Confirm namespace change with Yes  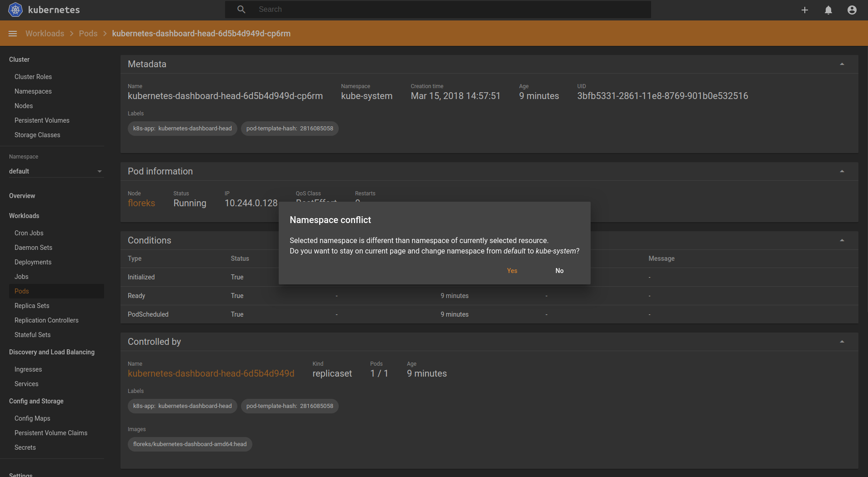click(511, 270)
